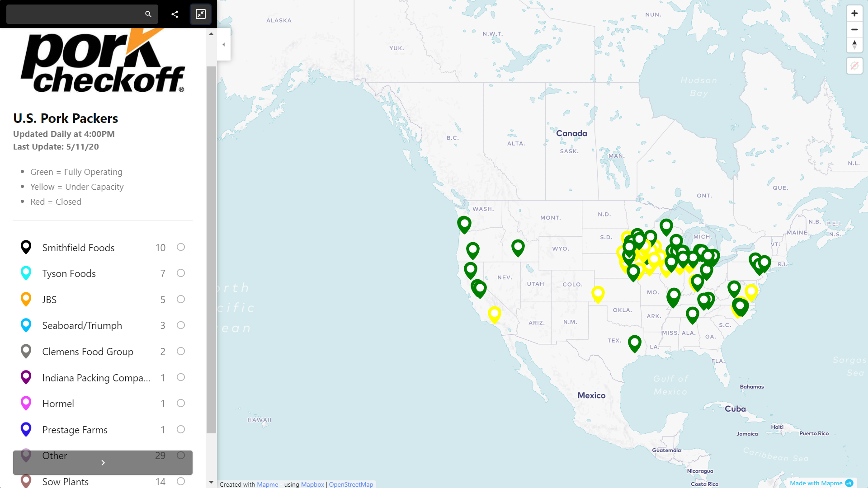868x488 pixels.
Task: Zoom in on the map
Action: (854, 14)
